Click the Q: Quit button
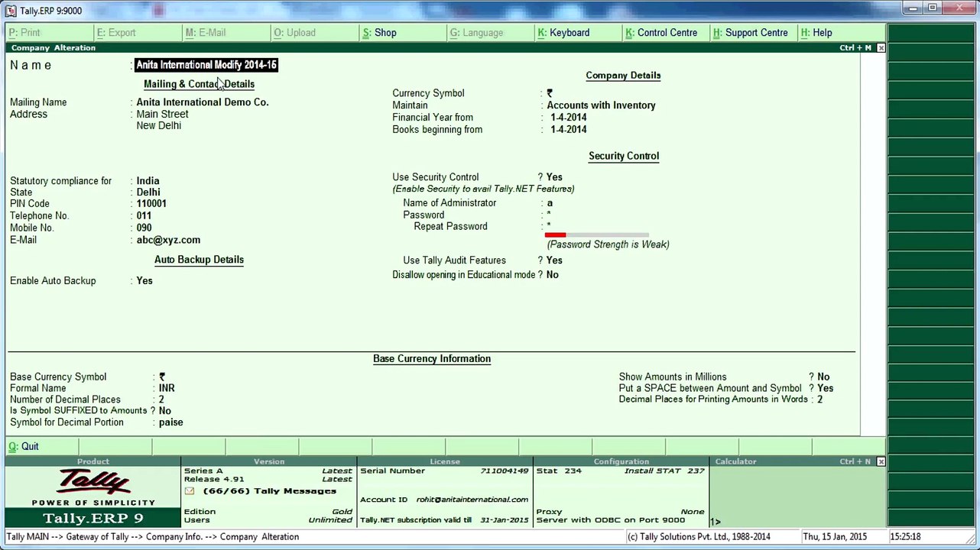The height and width of the screenshot is (550, 980). 42,447
